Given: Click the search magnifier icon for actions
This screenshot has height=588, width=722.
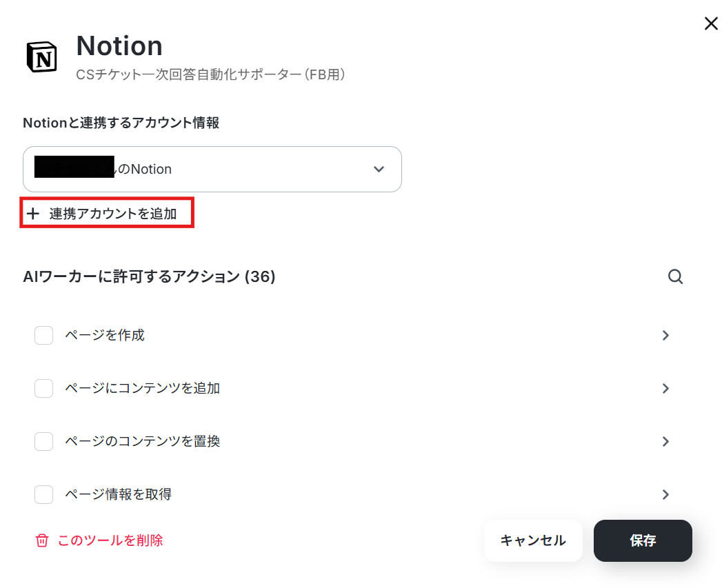Looking at the screenshot, I should [675, 276].
